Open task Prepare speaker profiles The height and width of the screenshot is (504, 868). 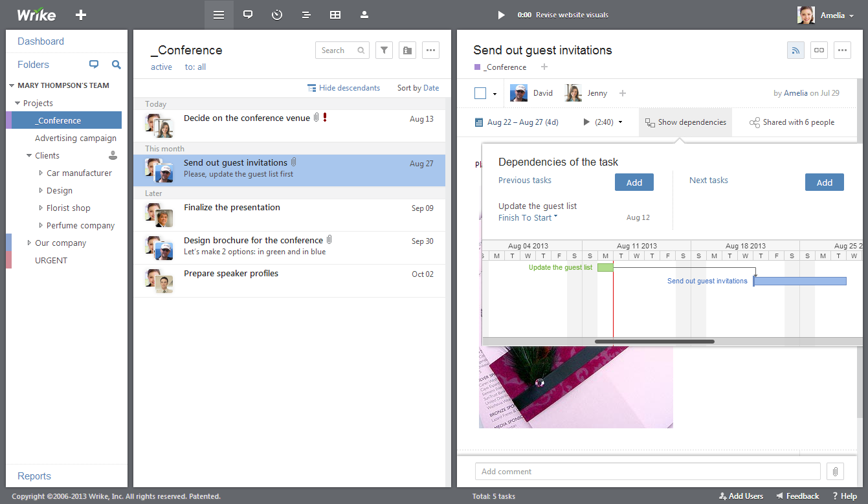tap(289, 281)
